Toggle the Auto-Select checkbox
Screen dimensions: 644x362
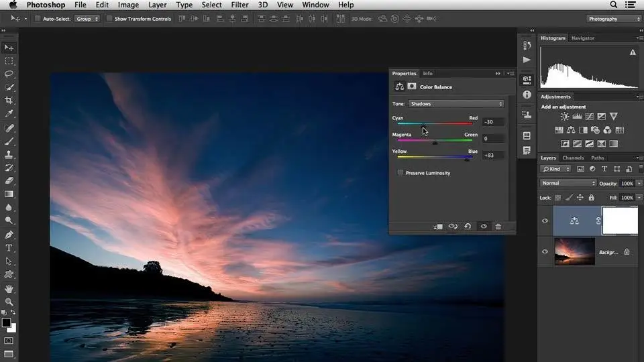coord(38,19)
